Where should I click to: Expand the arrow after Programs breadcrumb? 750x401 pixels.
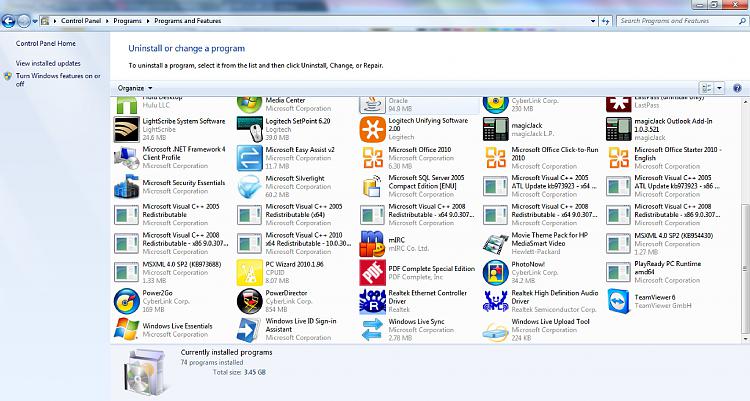coord(148,21)
